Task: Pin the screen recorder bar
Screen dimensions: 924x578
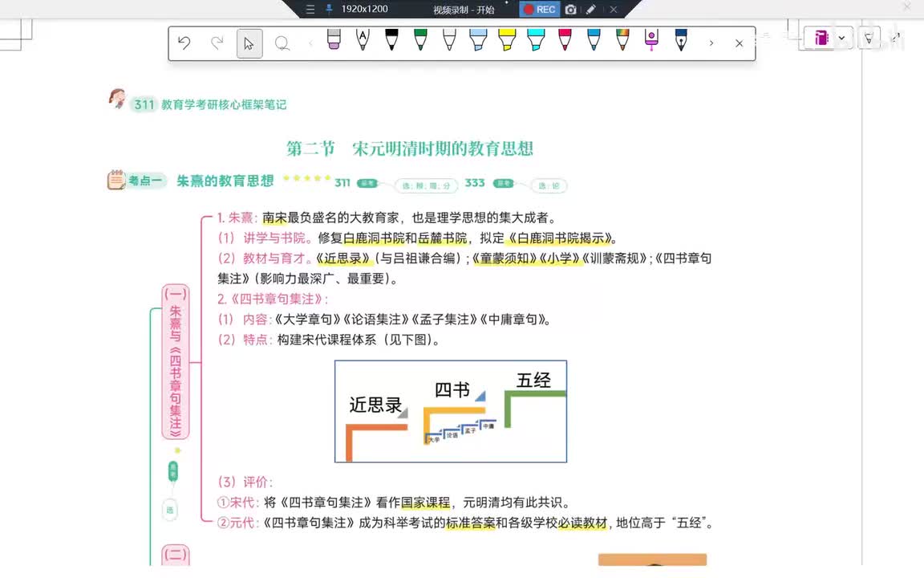Action: (329, 9)
